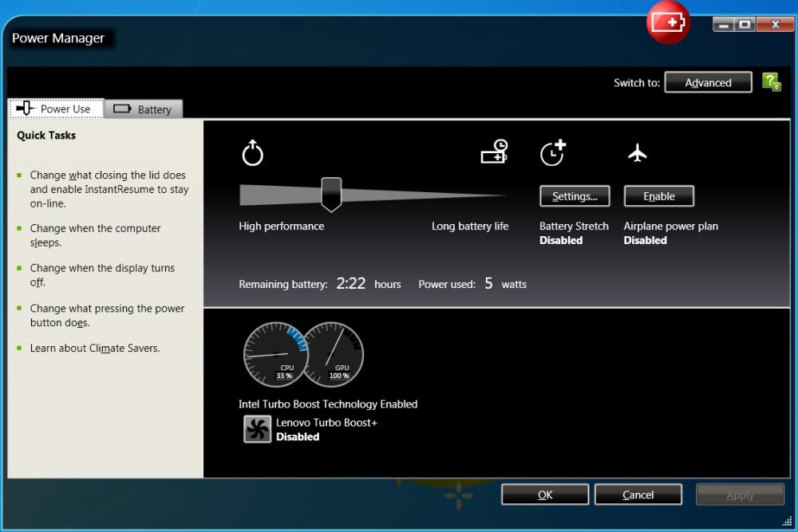The image size is (798, 532).
Task: Select the Power Use tab
Action: click(56, 108)
